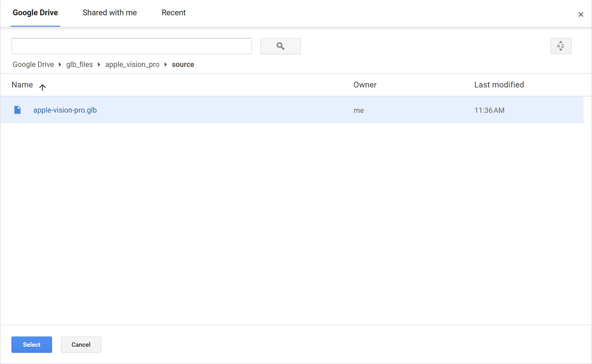592x364 pixels.
Task: Click the Owner column header
Action: tap(365, 85)
